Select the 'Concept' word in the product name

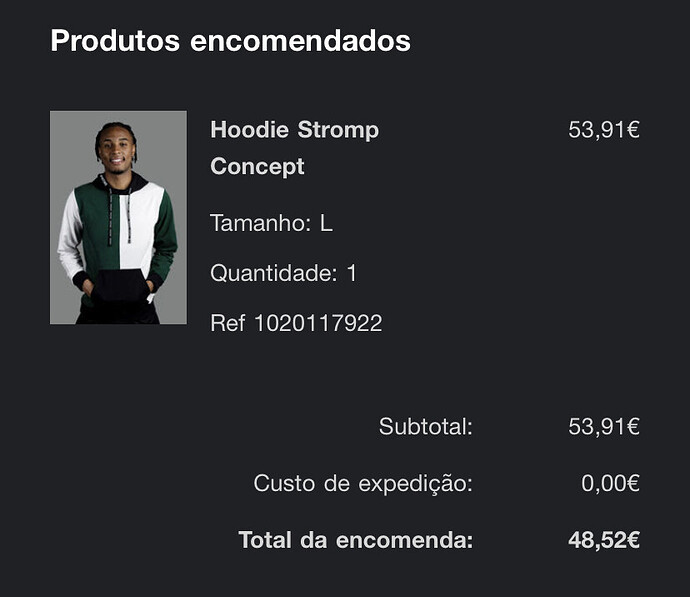(257, 166)
